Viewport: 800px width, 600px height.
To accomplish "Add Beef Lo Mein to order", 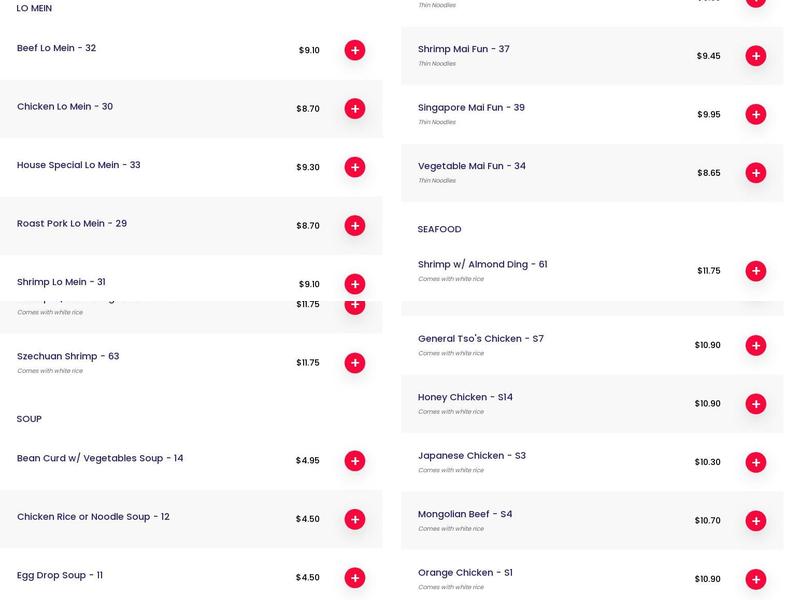I will 355,50.
